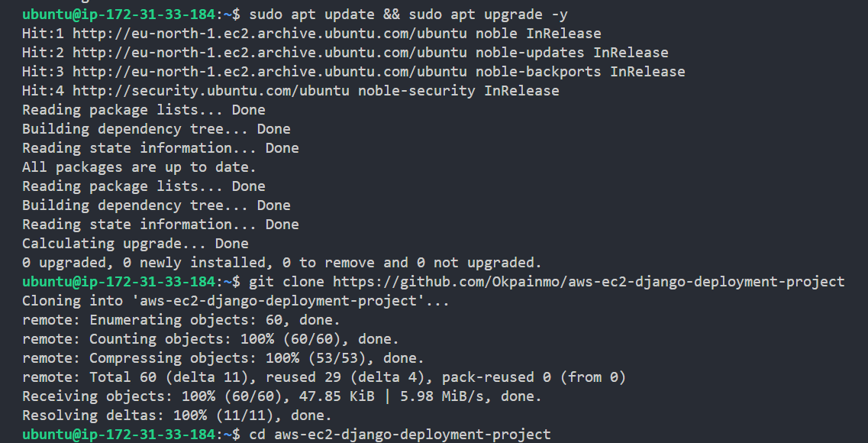Click the 'Calculating upgrade... Done' line
The height and width of the screenshot is (443, 868).
(x=135, y=244)
